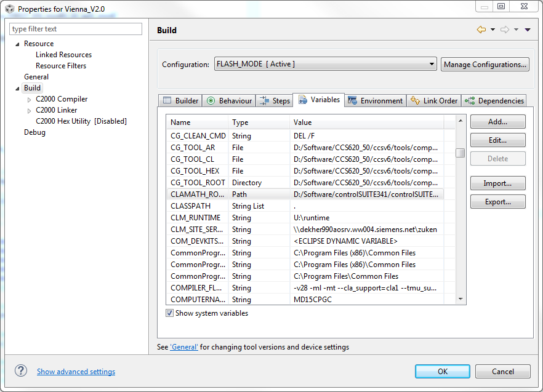The height and width of the screenshot is (392, 543).
Task: Click the Edit... button
Action: (497, 140)
